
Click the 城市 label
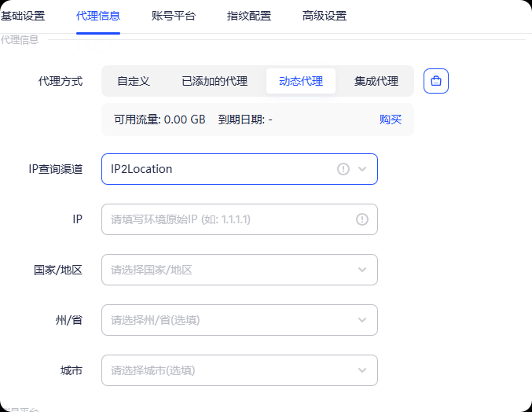(72, 370)
